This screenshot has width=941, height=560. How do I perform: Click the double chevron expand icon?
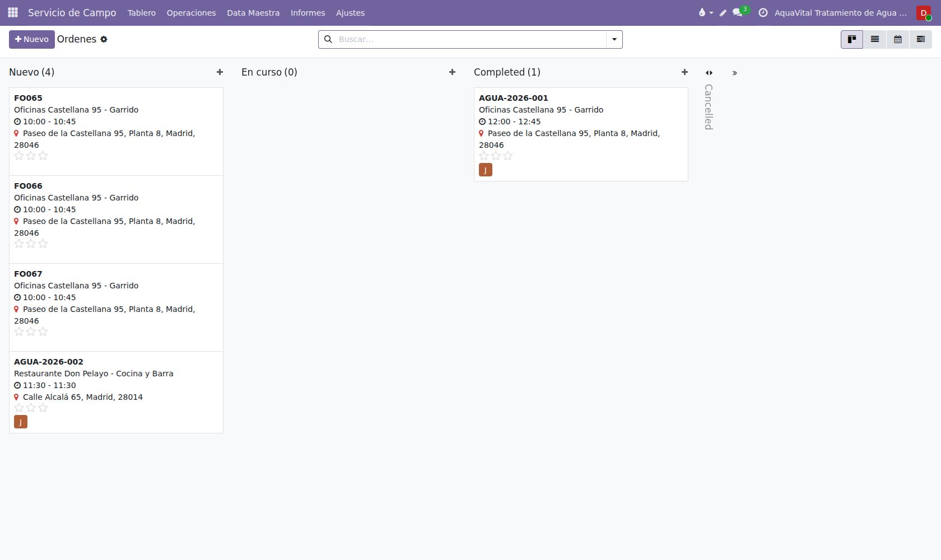735,73
